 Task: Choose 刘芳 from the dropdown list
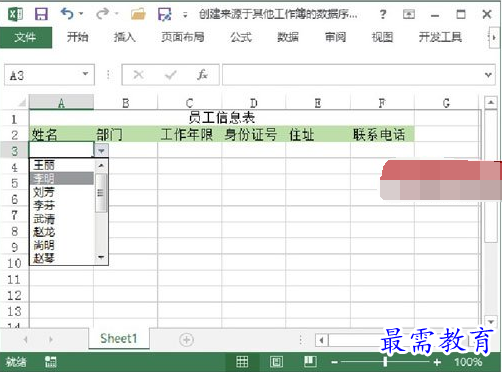click(62, 192)
